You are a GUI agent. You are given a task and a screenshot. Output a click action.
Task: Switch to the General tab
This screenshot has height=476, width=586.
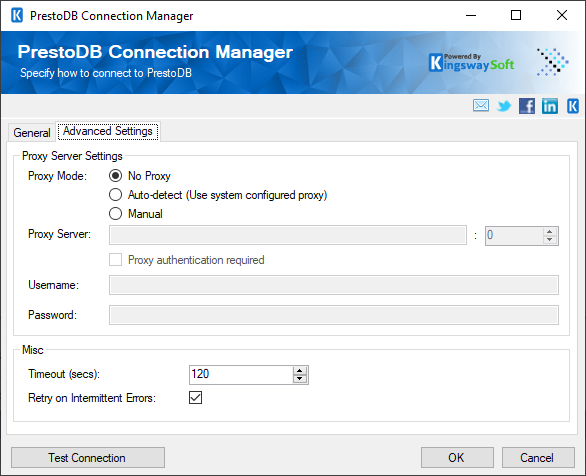(x=32, y=133)
